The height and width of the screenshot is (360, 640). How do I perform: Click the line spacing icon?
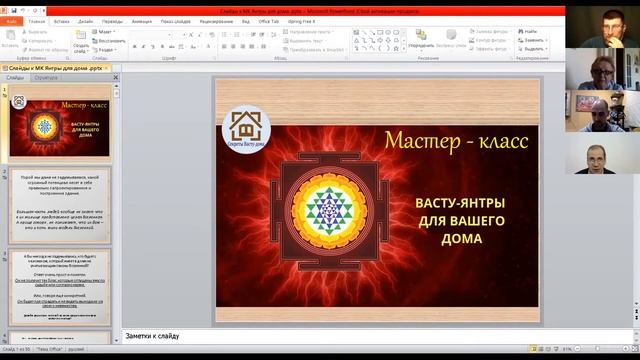pos(273,35)
